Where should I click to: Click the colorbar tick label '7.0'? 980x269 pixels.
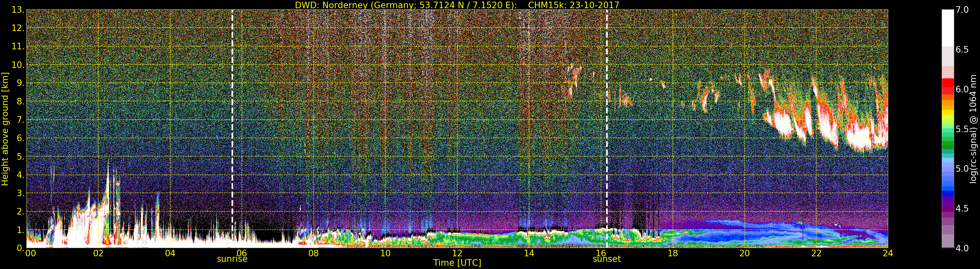coord(962,10)
